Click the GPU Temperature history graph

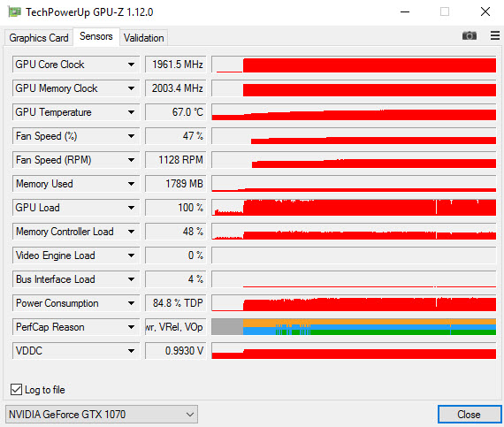coord(354,112)
